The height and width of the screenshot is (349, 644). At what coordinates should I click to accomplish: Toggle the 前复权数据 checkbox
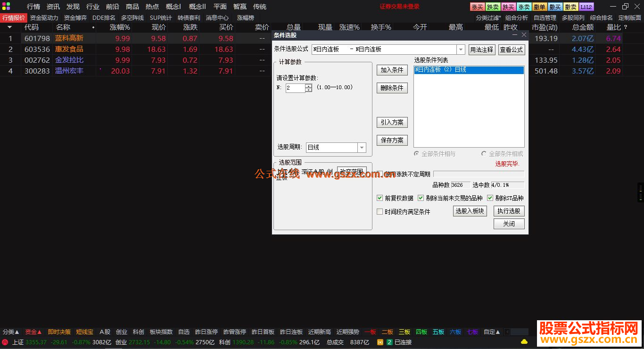click(380, 198)
